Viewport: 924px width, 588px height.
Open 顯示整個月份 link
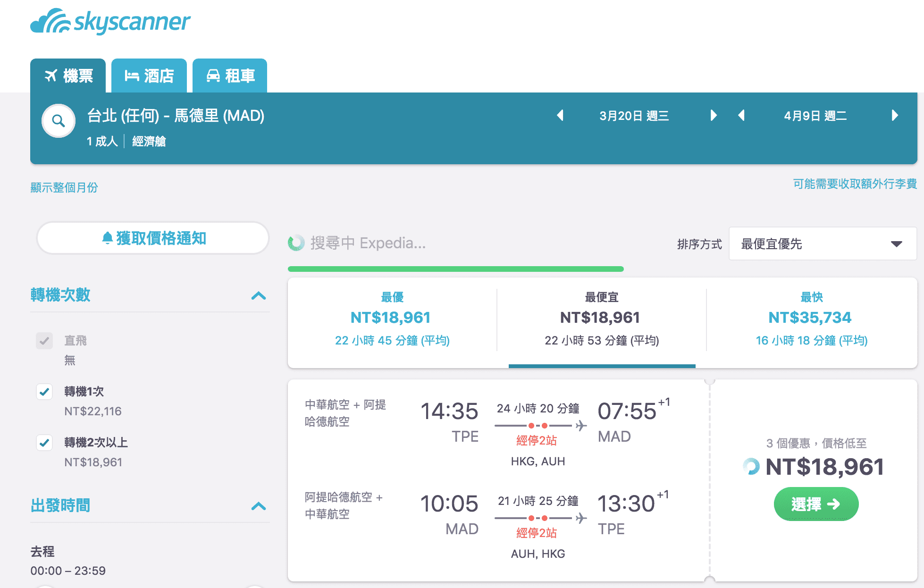tap(64, 187)
